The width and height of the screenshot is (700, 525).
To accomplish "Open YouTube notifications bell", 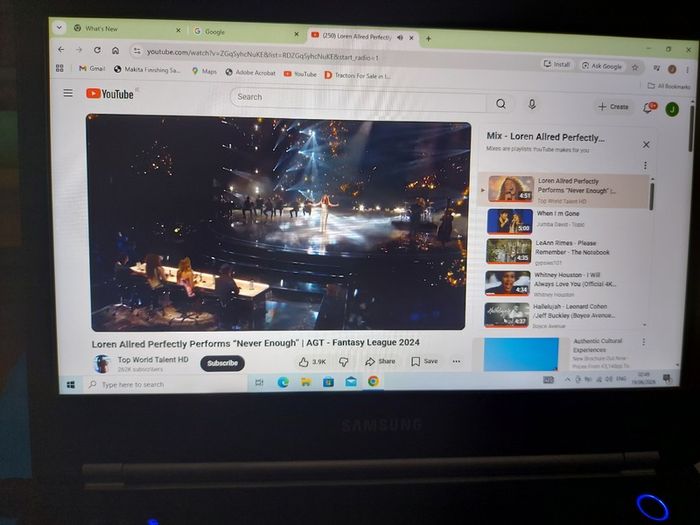I will [649, 108].
